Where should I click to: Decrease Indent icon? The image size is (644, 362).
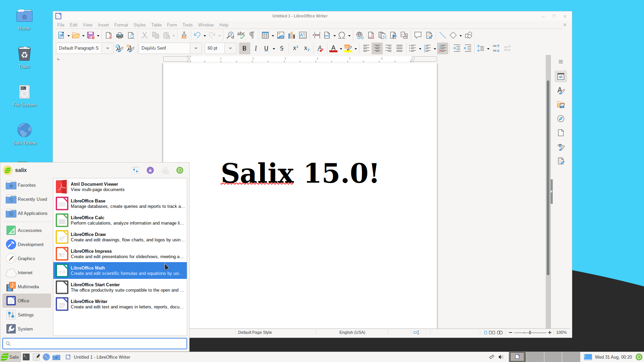coord(468,49)
